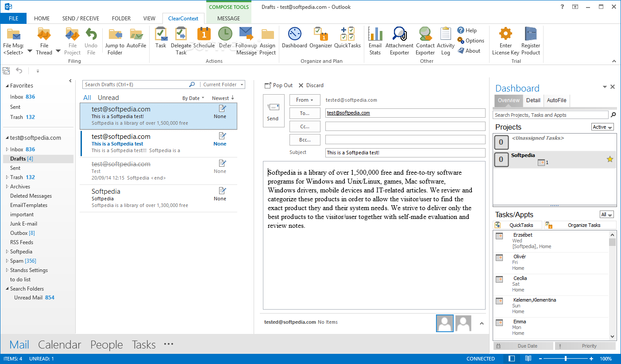Open the Projects Active filter dropdown
This screenshot has width=621, height=364.
[x=602, y=127]
